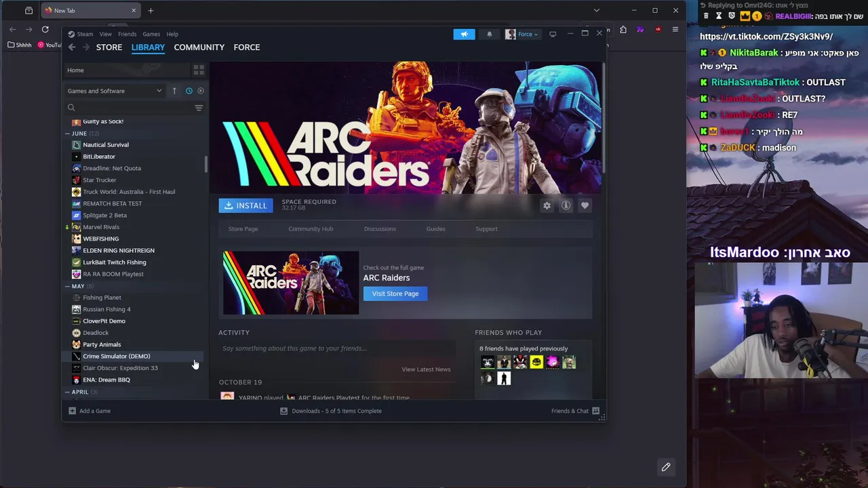Open the Friends & Chat icon

coord(595,411)
